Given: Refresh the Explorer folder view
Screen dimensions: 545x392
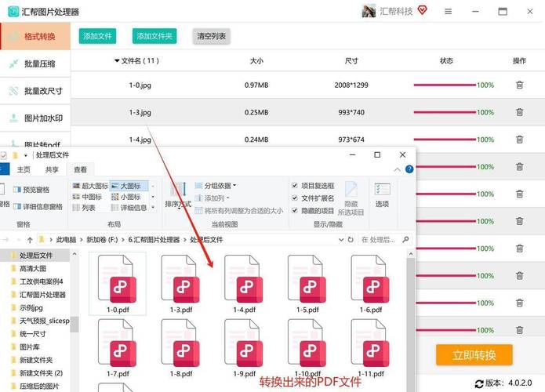Looking at the screenshot, I should click(x=351, y=239).
